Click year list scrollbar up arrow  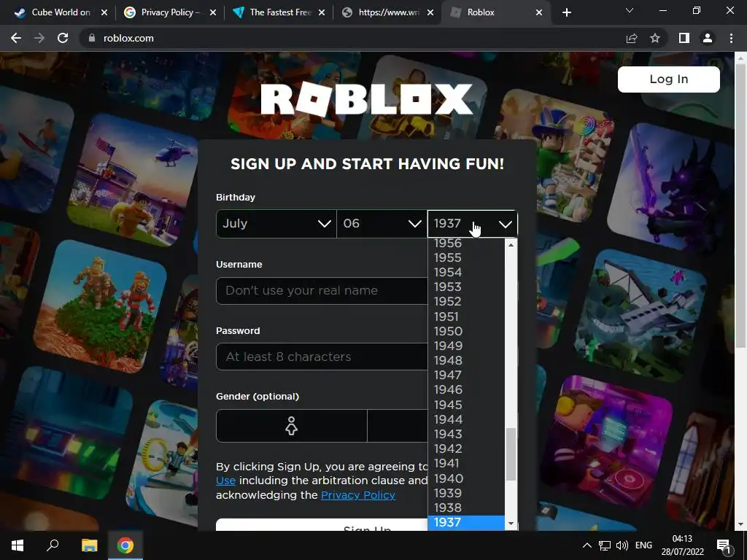(511, 245)
